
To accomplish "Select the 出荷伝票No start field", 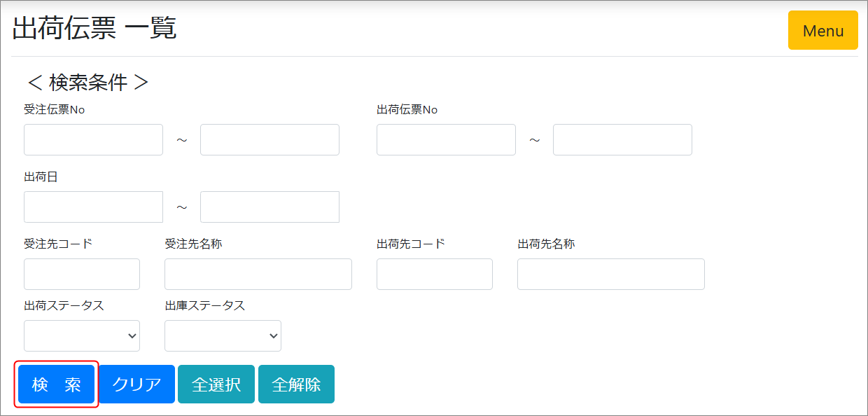I will pos(446,140).
